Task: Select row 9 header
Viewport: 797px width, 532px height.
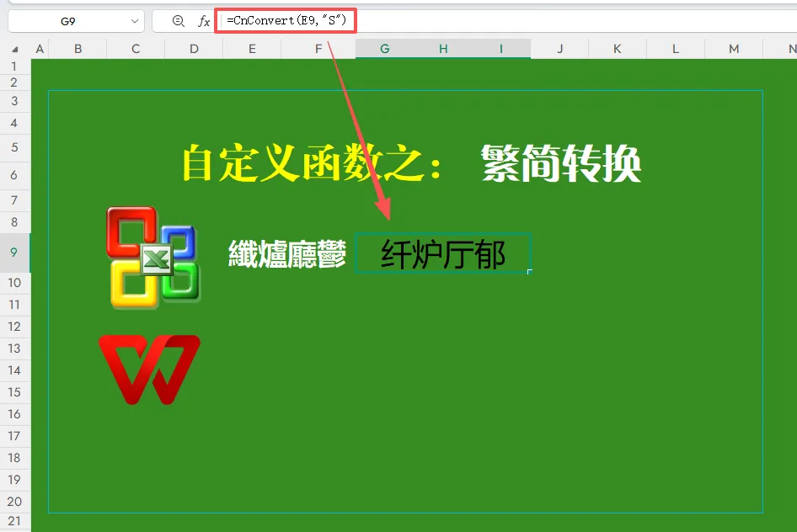Action: [x=14, y=253]
